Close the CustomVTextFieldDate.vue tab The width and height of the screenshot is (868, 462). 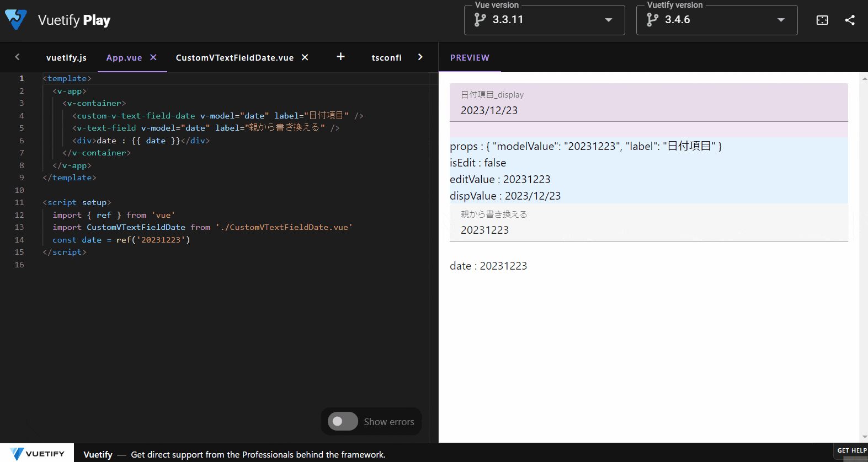305,57
